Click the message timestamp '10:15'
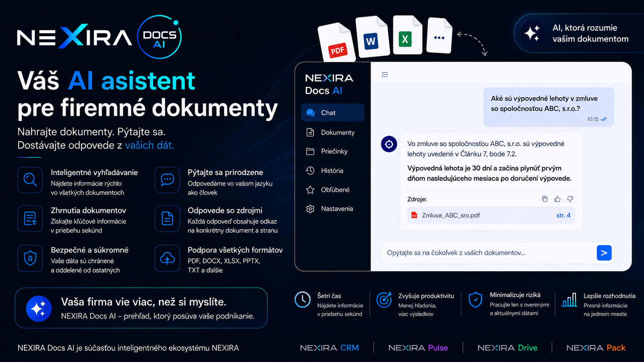 click(593, 119)
